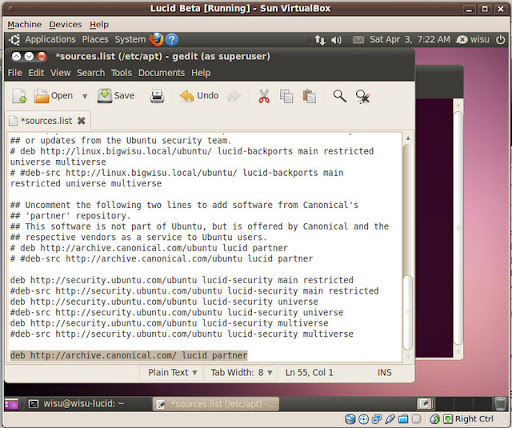Viewport: 512px width, 428px height.
Task: Click the power session icon
Action: tap(500, 40)
